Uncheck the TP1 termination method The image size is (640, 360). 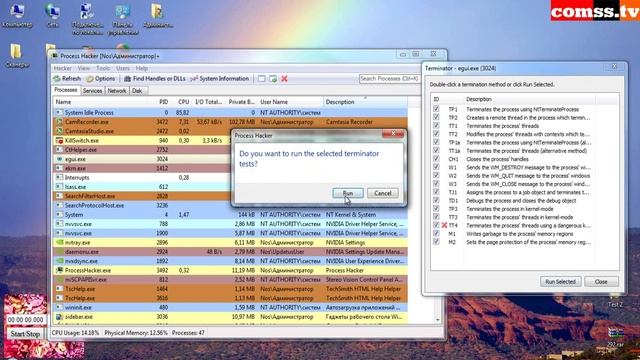coord(436,109)
